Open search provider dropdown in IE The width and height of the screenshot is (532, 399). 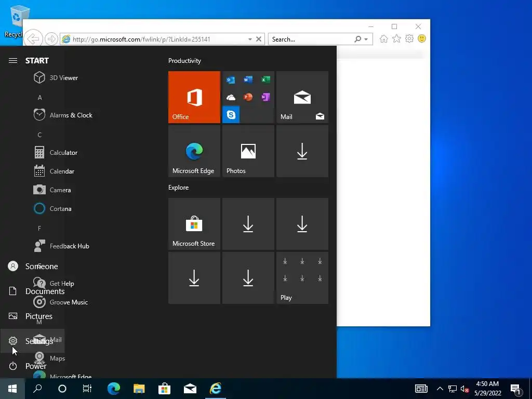pyautogui.click(x=366, y=39)
